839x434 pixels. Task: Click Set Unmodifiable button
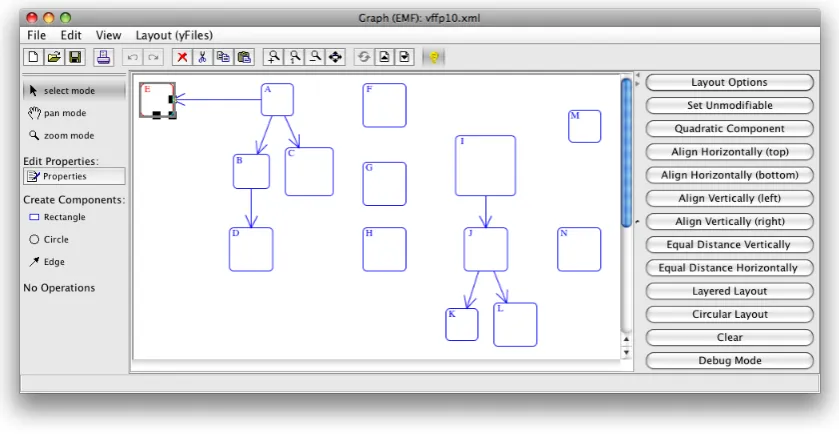pyautogui.click(x=729, y=105)
